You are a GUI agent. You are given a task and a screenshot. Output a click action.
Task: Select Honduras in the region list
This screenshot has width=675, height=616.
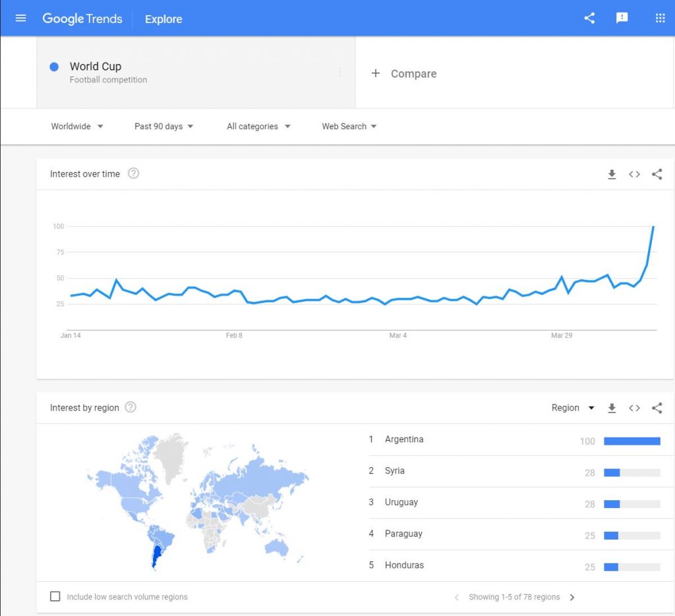coord(404,565)
